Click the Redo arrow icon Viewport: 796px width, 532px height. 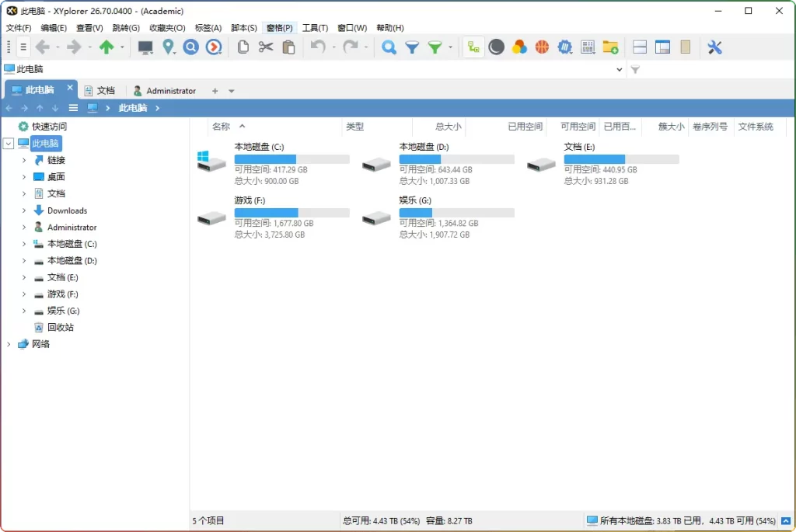[351, 47]
